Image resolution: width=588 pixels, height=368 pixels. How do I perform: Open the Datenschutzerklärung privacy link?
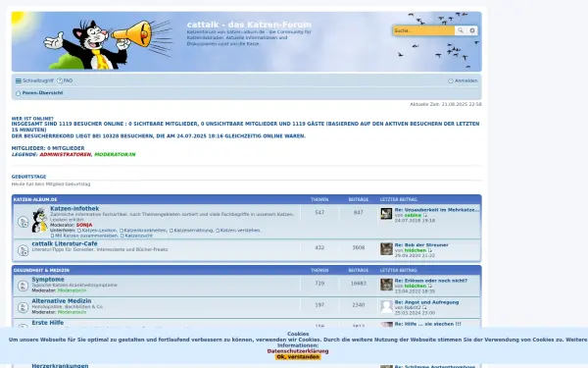[298, 351]
